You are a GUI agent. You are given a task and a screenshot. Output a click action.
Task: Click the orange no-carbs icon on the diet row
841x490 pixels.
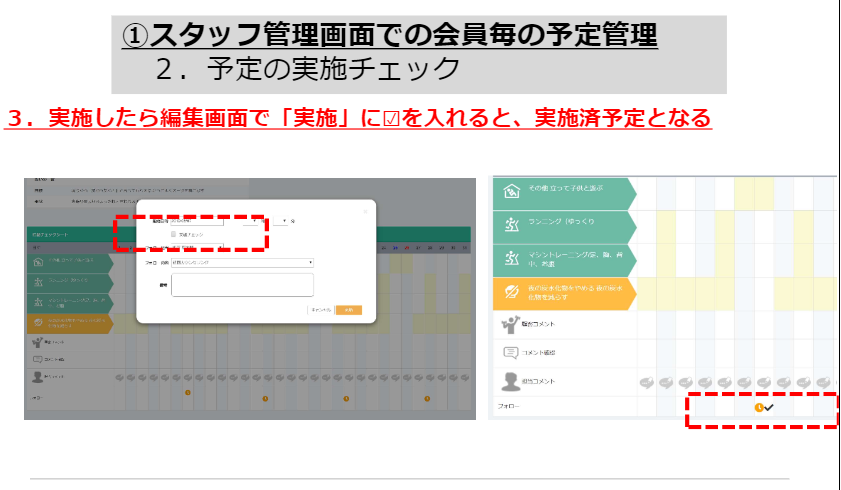tap(511, 293)
